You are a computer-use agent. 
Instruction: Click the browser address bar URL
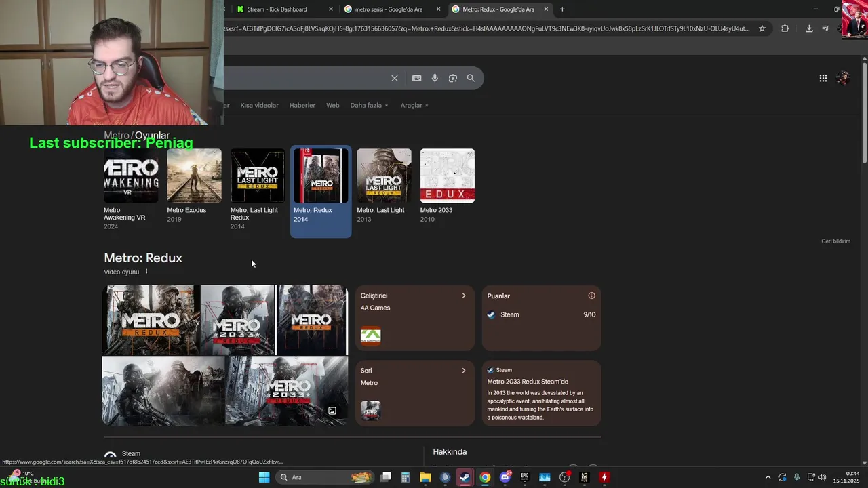[x=487, y=28]
